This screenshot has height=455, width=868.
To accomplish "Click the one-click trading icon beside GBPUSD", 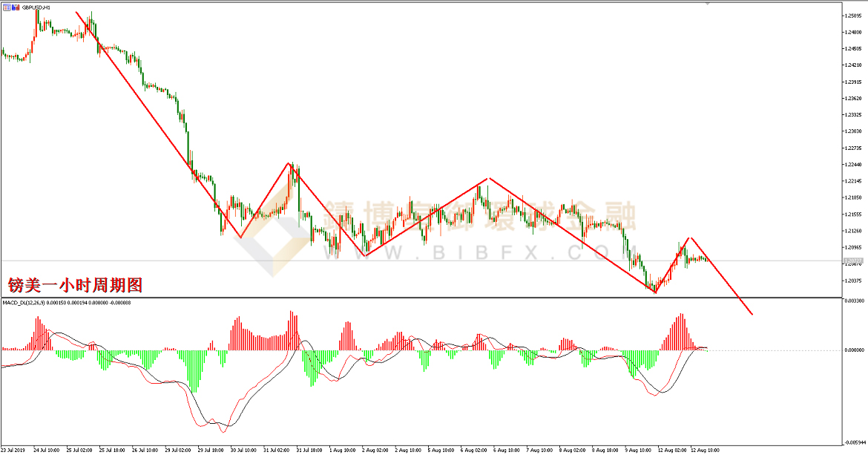I will pyautogui.click(x=6, y=6).
